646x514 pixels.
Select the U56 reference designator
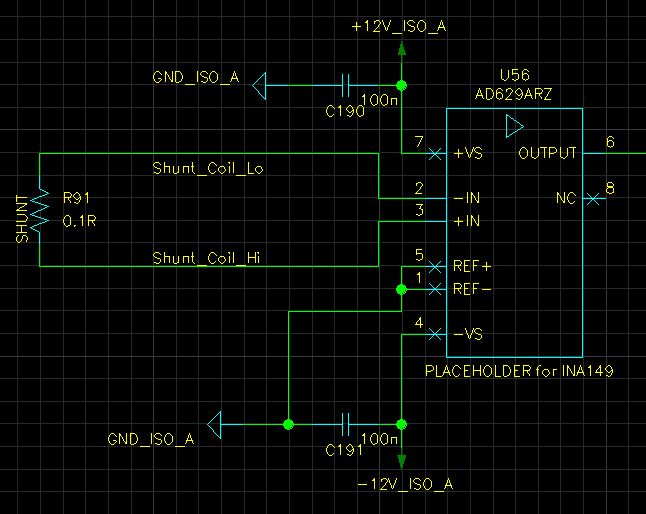(515, 75)
